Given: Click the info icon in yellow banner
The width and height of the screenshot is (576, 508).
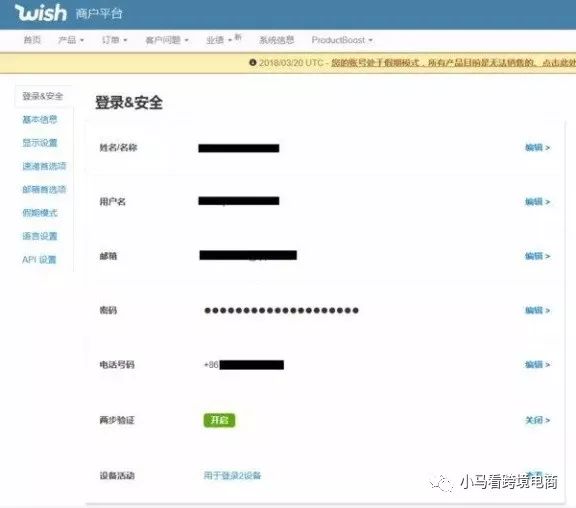Looking at the screenshot, I should (x=253, y=62).
